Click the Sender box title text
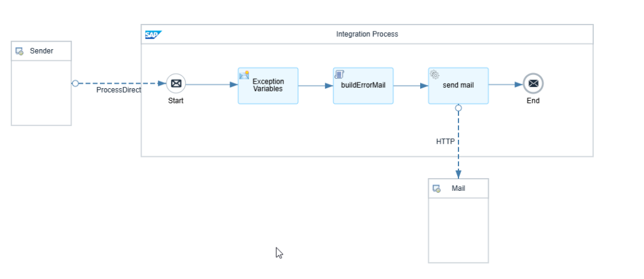The width and height of the screenshot is (644, 279). [x=42, y=51]
